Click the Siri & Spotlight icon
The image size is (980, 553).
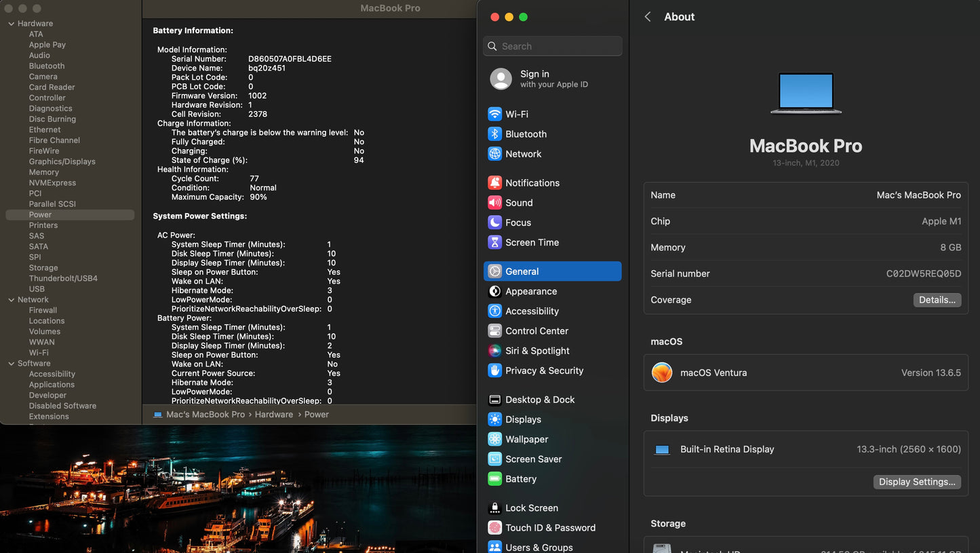pos(495,351)
